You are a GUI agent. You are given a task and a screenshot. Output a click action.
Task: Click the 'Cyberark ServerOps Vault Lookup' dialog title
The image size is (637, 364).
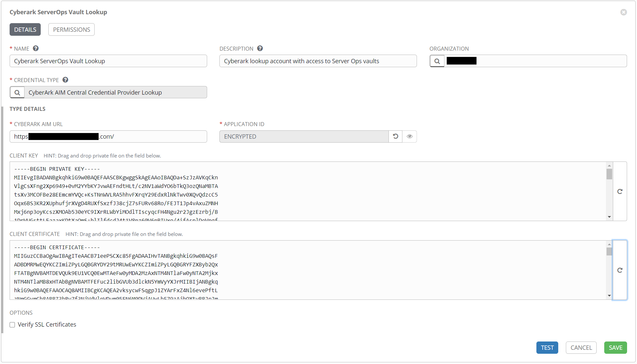(58, 12)
